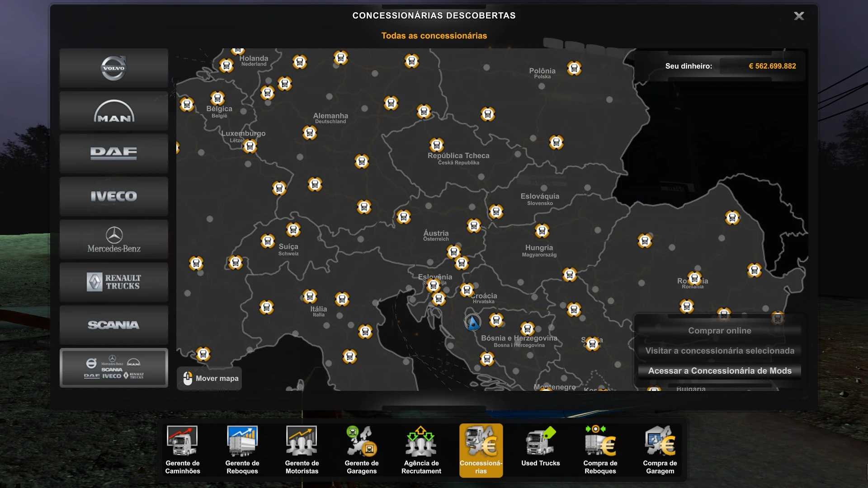This screenshot has height=488, width=868.
Task: Click Comprar online button
Action: click(x=719, y=331)
